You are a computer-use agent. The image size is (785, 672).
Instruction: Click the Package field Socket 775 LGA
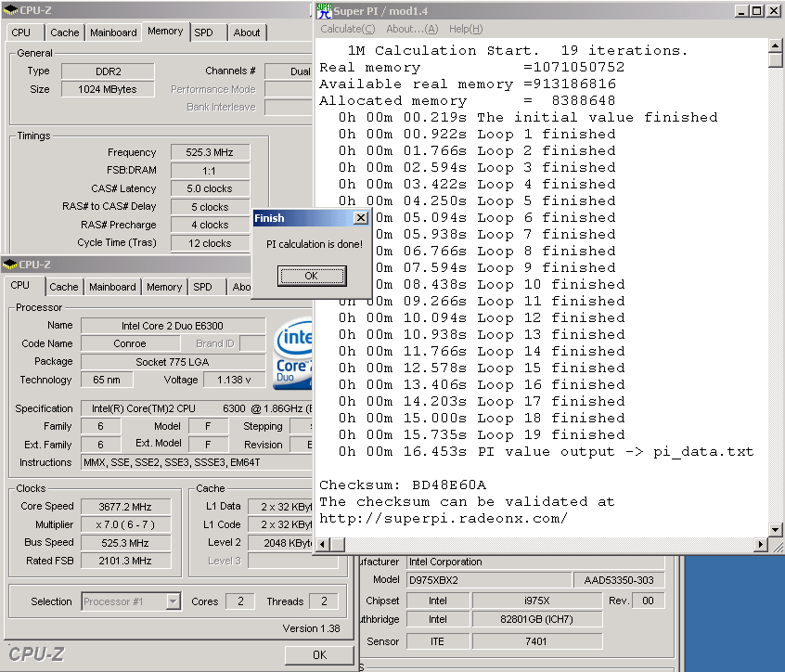tap(173, 362)
